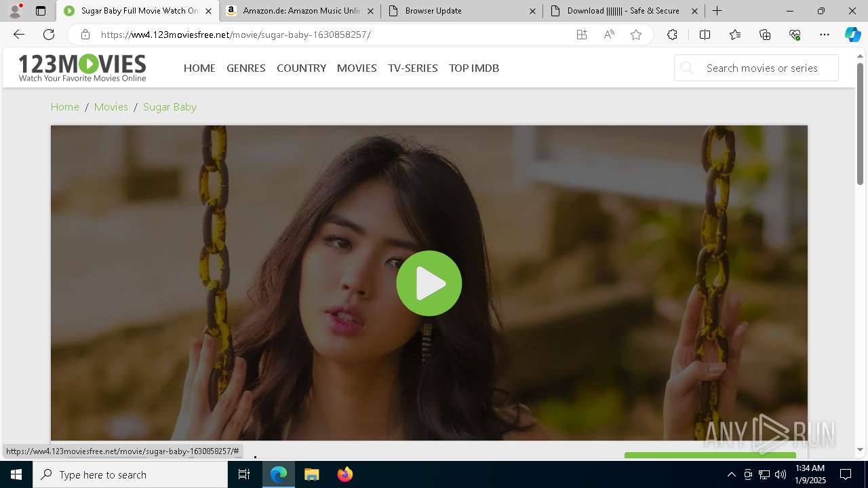The image size is (868, 488).
Task: Go back to the previous page
Action: pos(19,35)
